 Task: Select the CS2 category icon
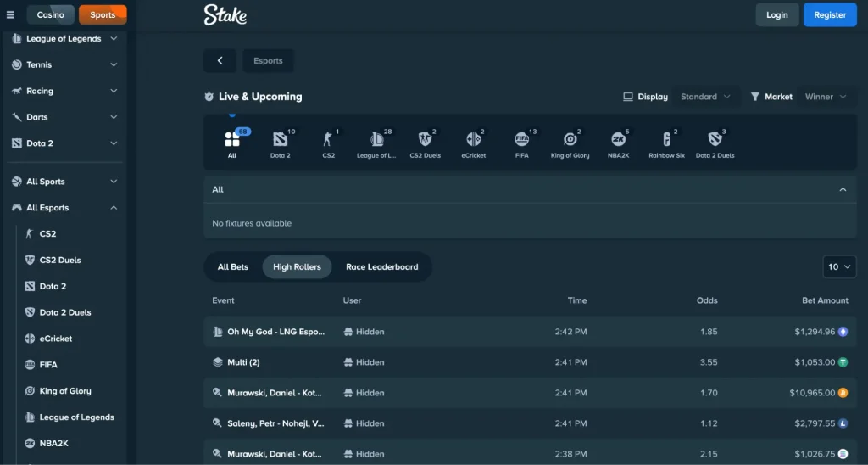click(x=328, y=140)
